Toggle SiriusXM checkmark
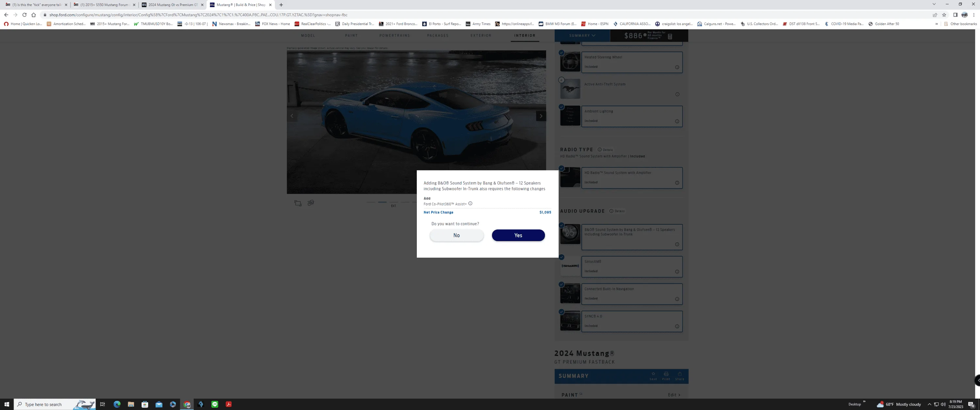The width and height of the screenshot is (980, 410). [x=562, y=257]
